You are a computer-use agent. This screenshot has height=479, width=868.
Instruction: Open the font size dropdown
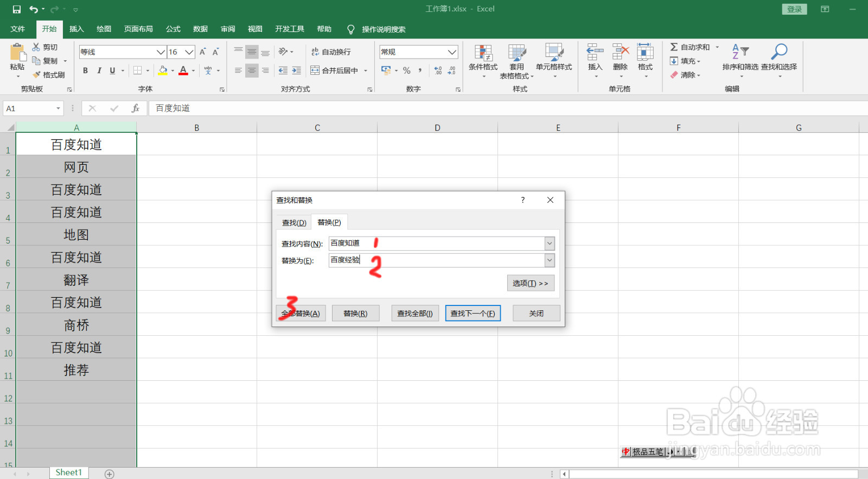pyautogui.click(x=189, y=52)
